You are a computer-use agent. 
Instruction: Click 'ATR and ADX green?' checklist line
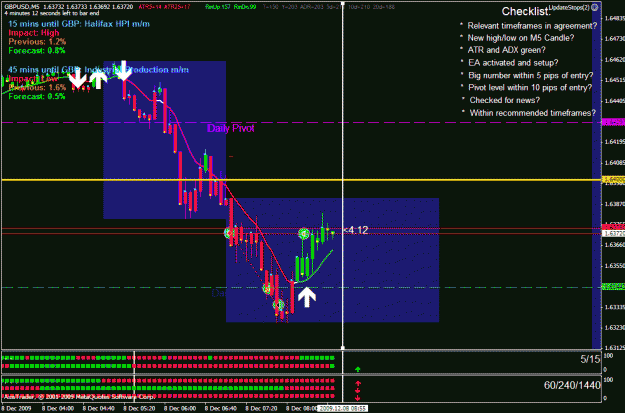[x=507, y=50]
